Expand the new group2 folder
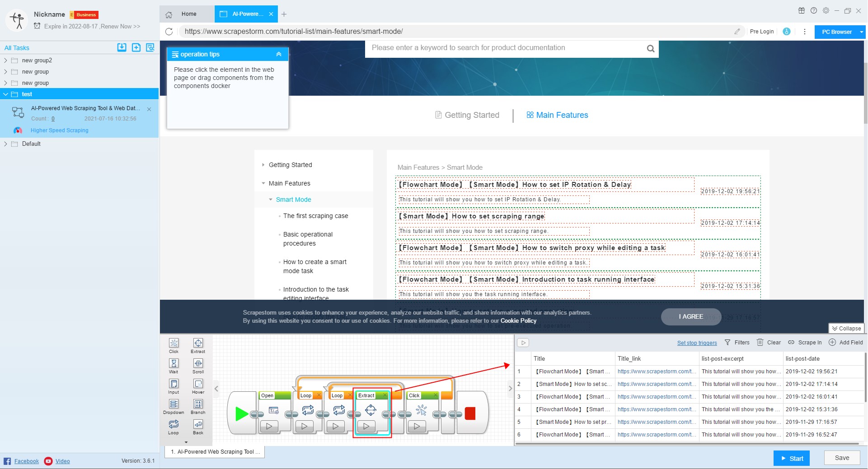The height and width of the screenshot is (469, 868). (5, 60)
